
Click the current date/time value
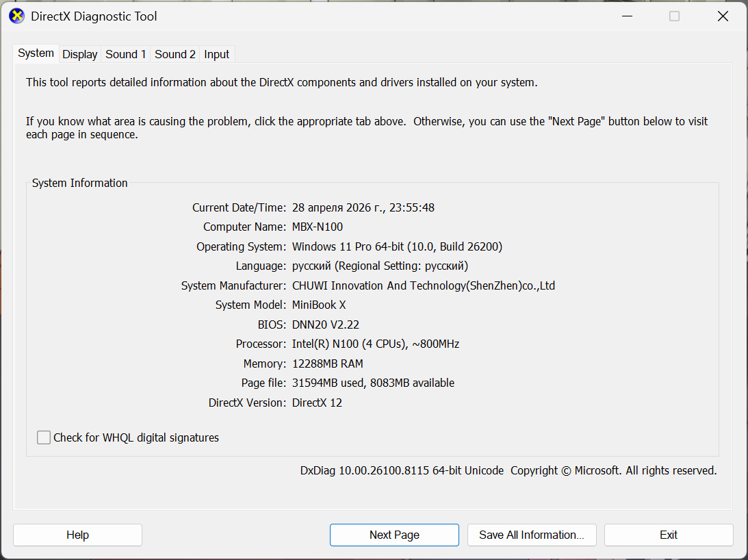(363, 207)
